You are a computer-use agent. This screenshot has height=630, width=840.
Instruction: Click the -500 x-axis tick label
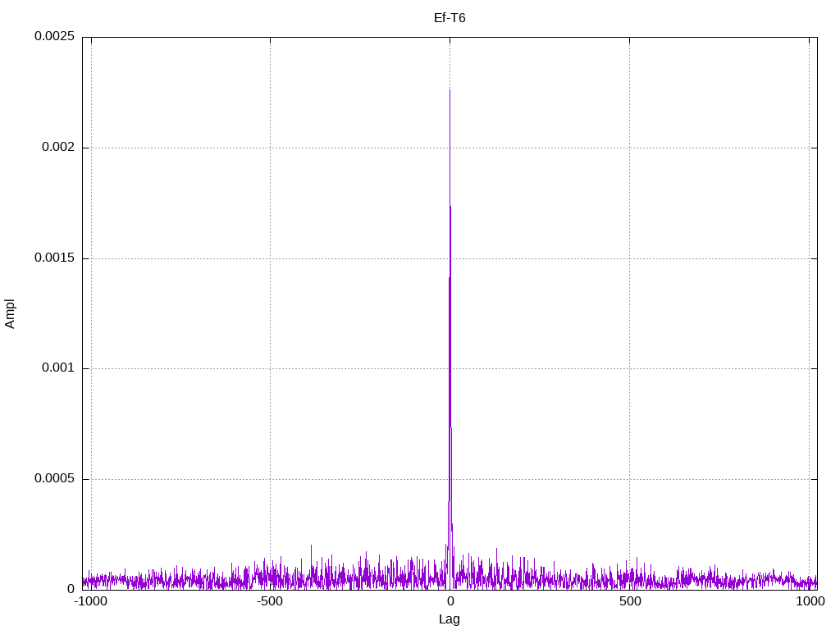(x=270, y=601)
